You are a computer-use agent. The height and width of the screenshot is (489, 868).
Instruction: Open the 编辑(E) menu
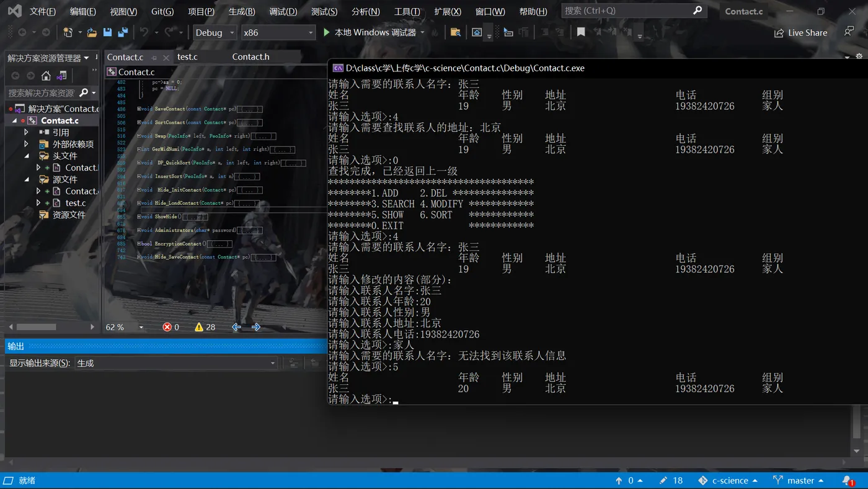pos(82,11)
